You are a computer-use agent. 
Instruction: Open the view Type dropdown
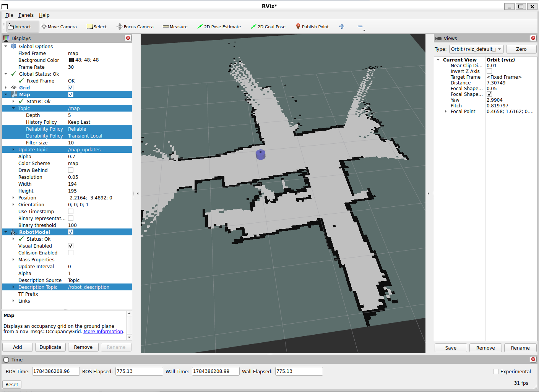[476, 49]
